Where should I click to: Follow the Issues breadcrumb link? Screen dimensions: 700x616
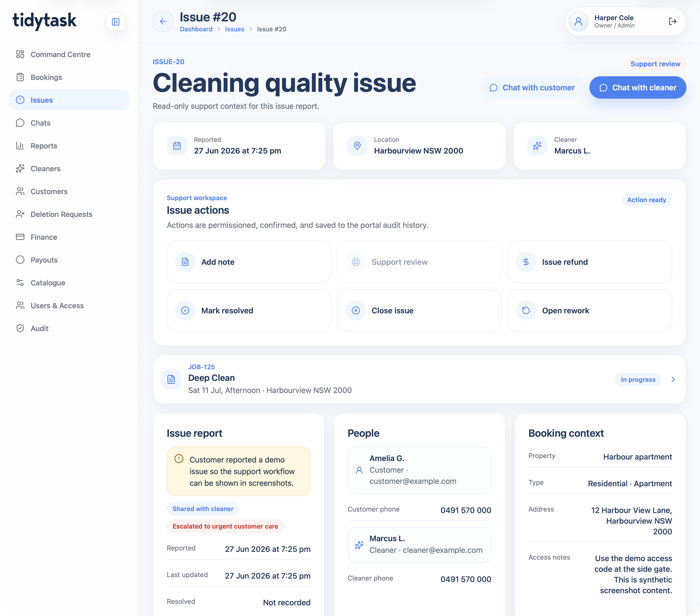(235, 29)
